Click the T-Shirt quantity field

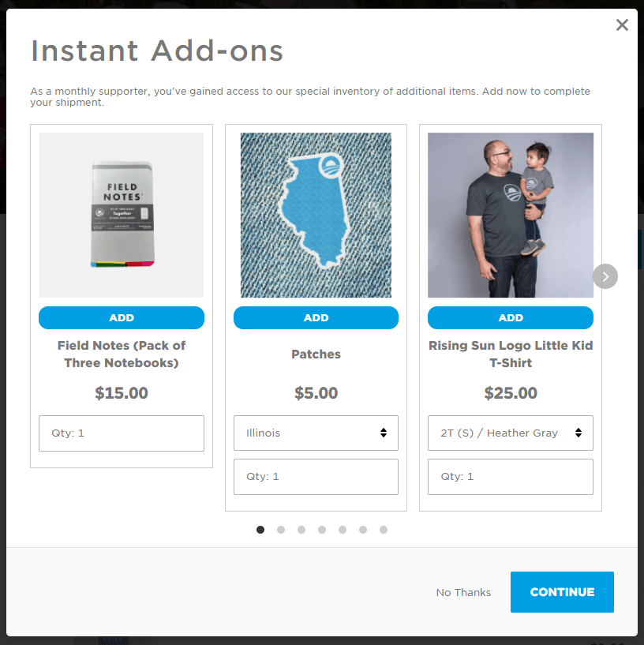[511, 477]
